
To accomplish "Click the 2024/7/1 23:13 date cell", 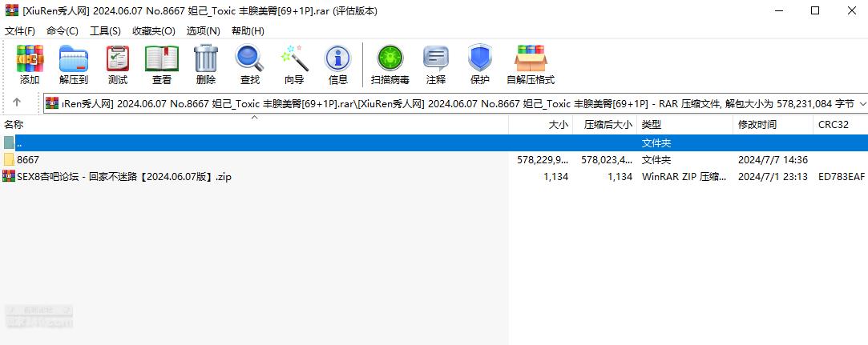I will [x=773, y=176].
